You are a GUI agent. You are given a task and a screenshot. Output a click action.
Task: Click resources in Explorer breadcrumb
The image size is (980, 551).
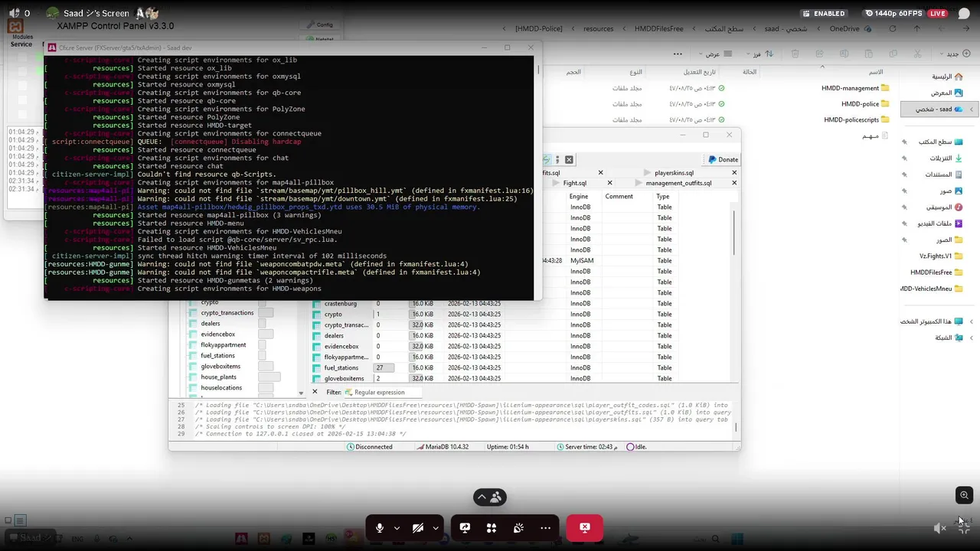(x=598, y=28)
